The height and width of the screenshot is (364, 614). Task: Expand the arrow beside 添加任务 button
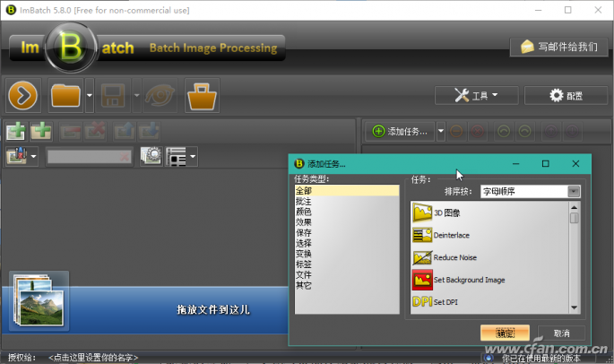tap(441, 131)
